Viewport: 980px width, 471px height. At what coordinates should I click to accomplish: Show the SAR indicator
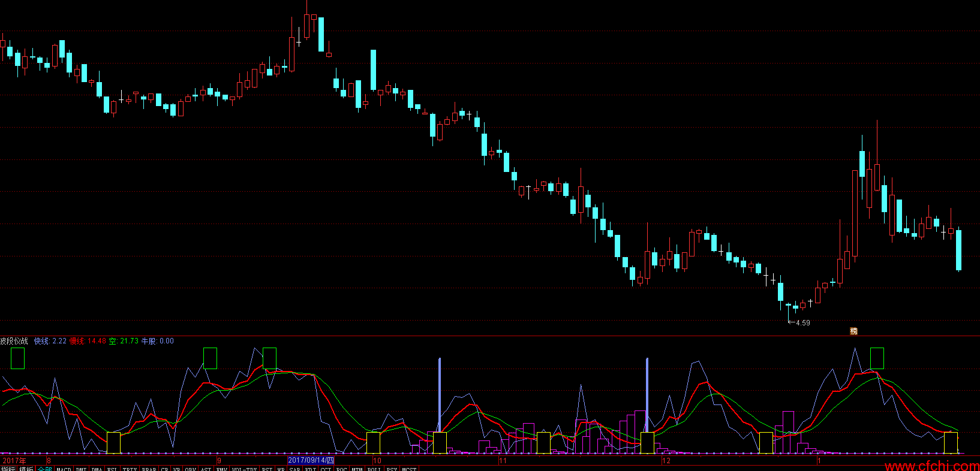pos(294,469)
